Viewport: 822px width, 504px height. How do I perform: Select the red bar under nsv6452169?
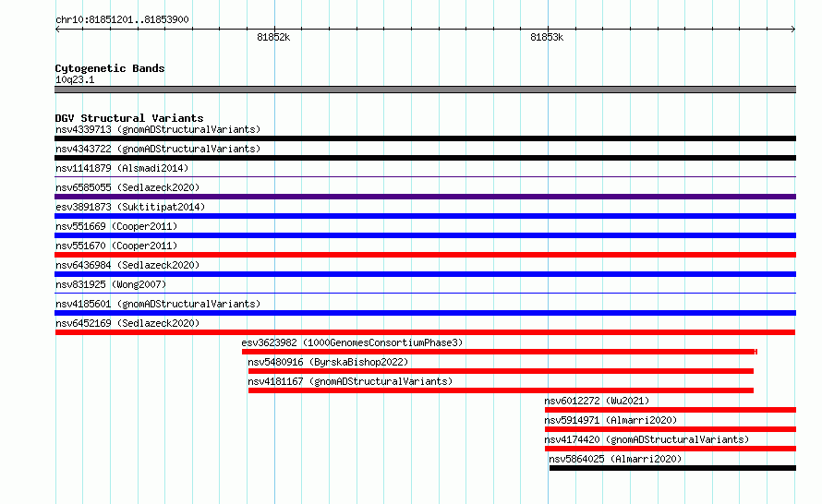[425, 332]
